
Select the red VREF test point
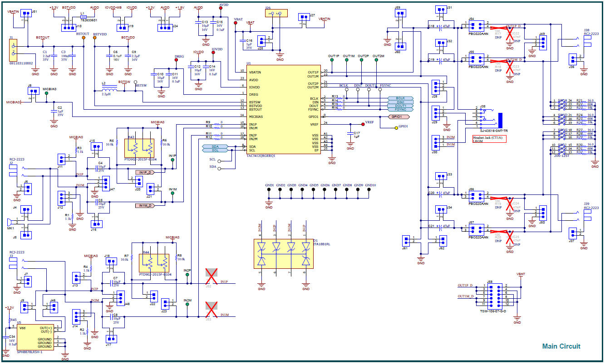point(363,123)
